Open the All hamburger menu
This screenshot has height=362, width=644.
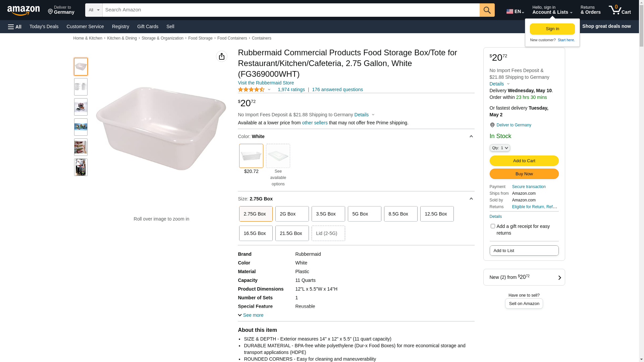[15, 26]
